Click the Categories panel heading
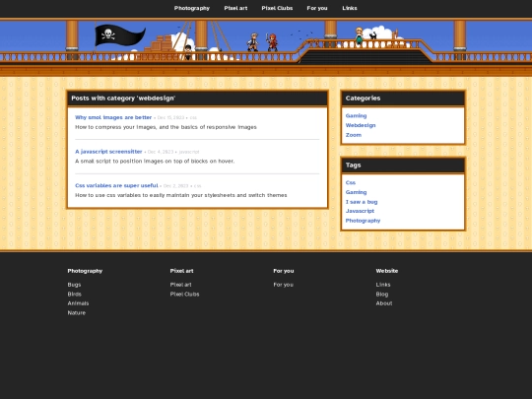 coord(363,99)
